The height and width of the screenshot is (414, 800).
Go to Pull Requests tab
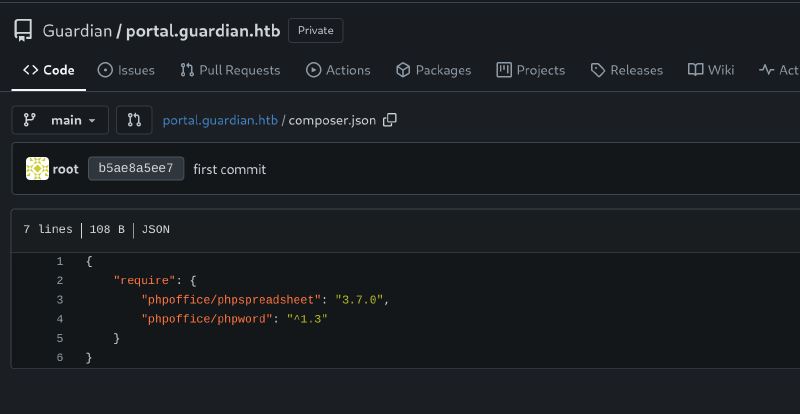coord(230,70)
